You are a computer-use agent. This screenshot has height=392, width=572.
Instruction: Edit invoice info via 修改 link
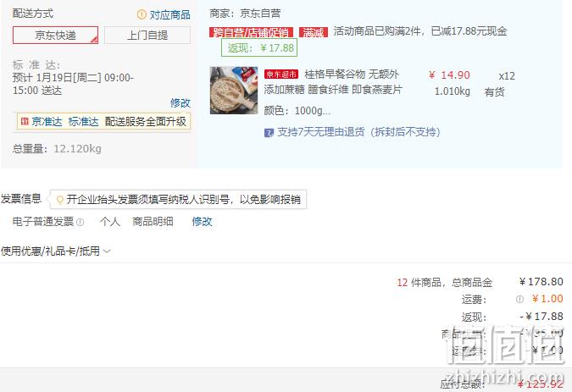[x=202, y=222]
